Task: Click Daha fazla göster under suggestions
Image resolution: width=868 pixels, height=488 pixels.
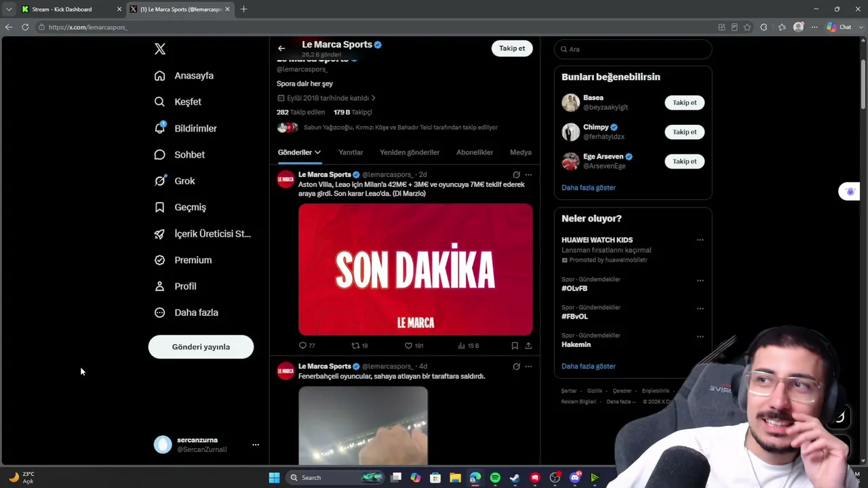Action: tap(589, 188)
